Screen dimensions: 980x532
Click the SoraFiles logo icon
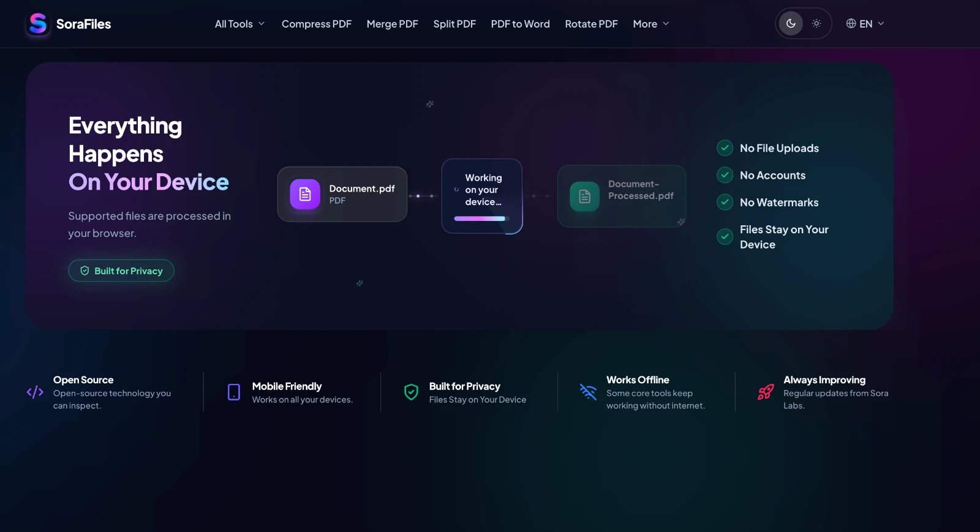(38, 24)
